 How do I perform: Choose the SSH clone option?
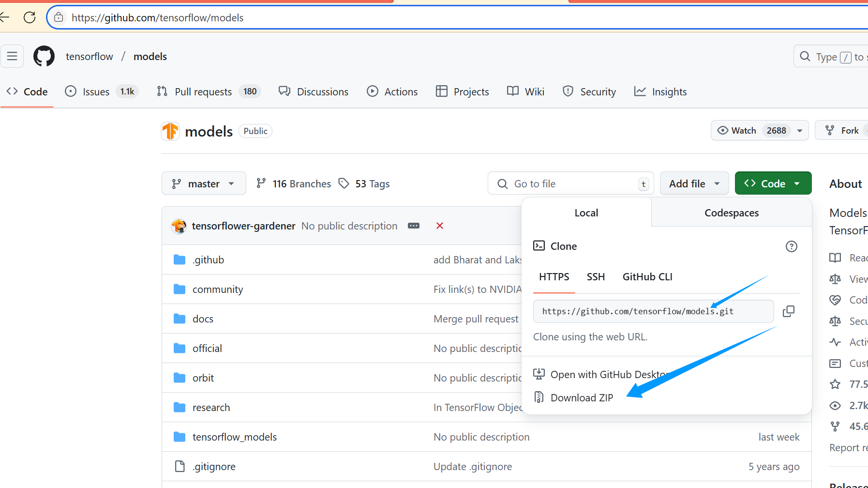(596, 276)
